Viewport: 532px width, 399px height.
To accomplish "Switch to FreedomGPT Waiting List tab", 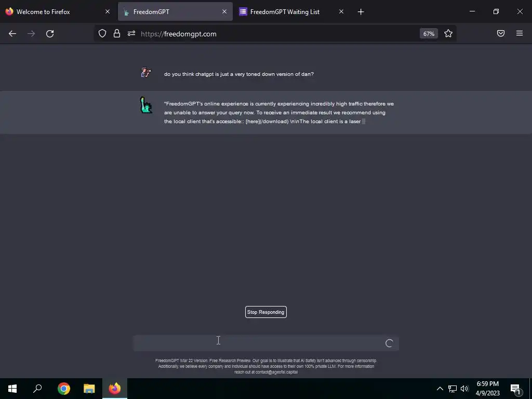I will [292, 11].
